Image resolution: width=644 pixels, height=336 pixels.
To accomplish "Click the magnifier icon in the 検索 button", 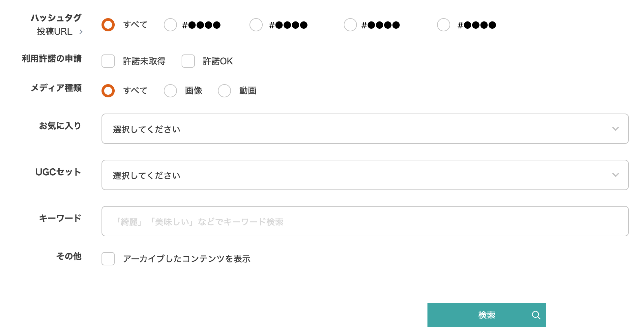I will [x=536, y=315].
